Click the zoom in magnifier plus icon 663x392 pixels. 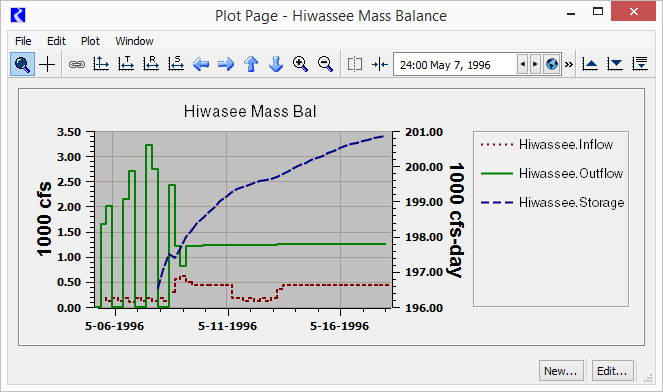click(x=300, y=64)
